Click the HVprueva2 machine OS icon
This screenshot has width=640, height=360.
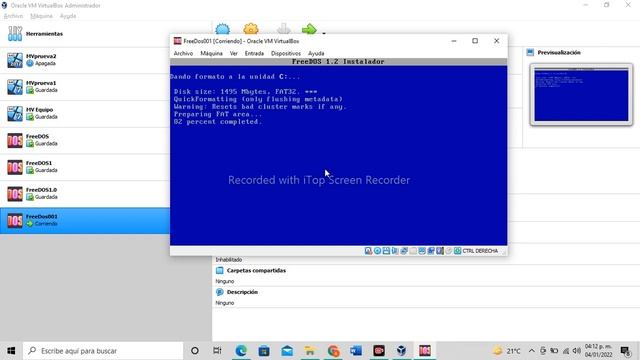pyautogui.click(x=15, y=60)
